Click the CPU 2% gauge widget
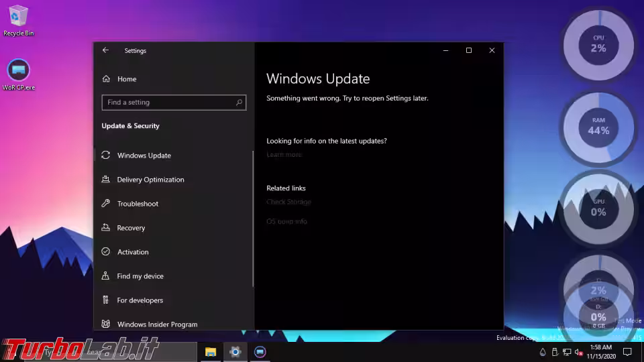Viewport: 644px width, 362px height. point(598,45)
